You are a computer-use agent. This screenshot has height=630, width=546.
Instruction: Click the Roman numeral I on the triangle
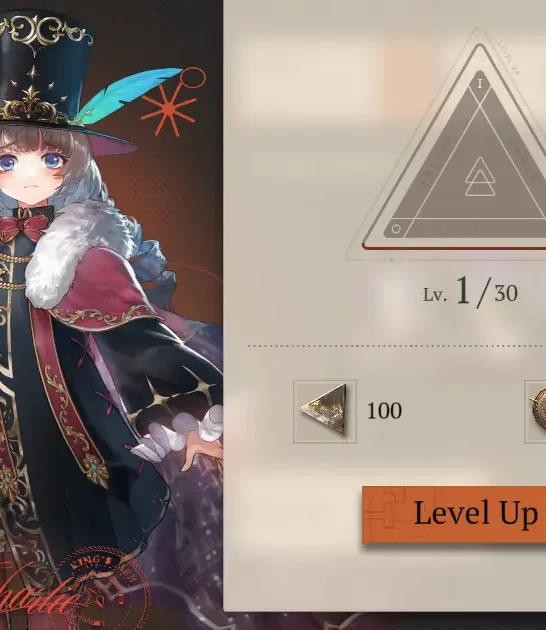tap(479, 84)
